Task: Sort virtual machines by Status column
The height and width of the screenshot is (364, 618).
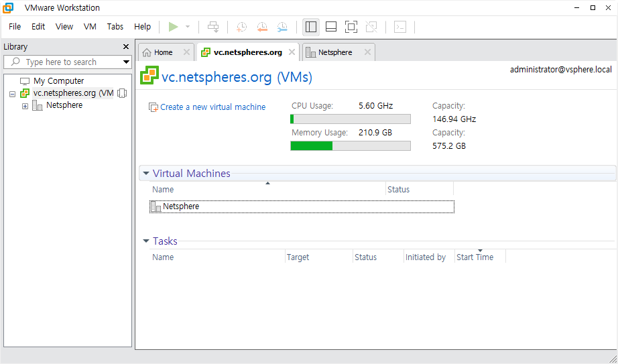Action: tap(420, 189)
